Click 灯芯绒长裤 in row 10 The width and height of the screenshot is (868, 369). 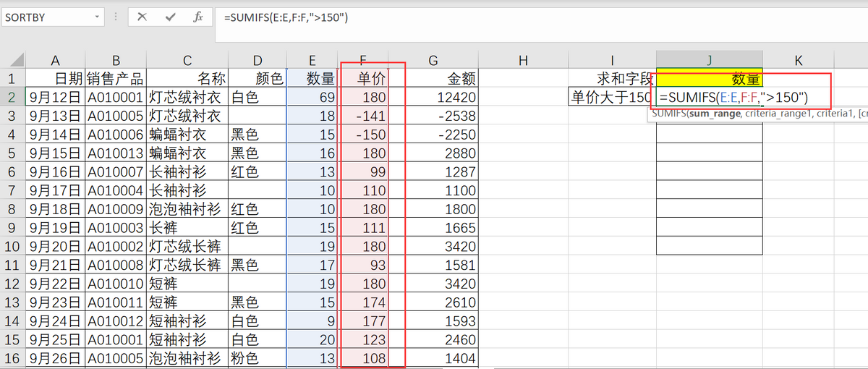[x=187, y=246]
